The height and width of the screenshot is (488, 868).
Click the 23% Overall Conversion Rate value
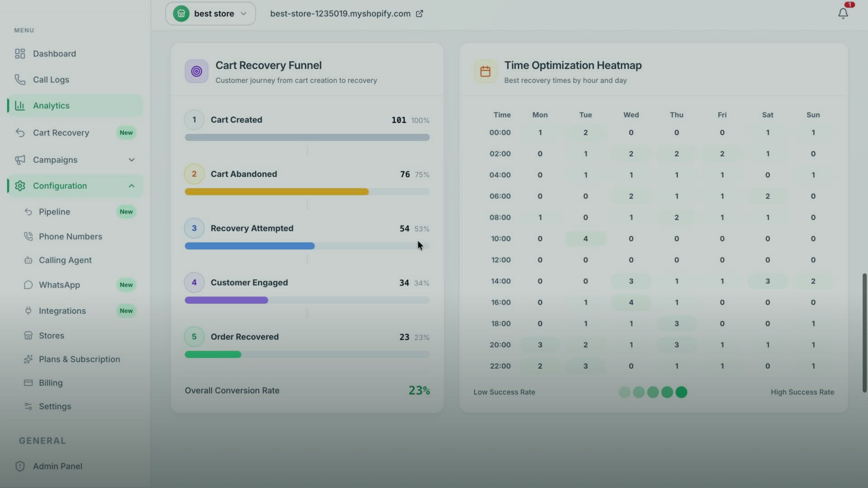[x=419, y=390]
